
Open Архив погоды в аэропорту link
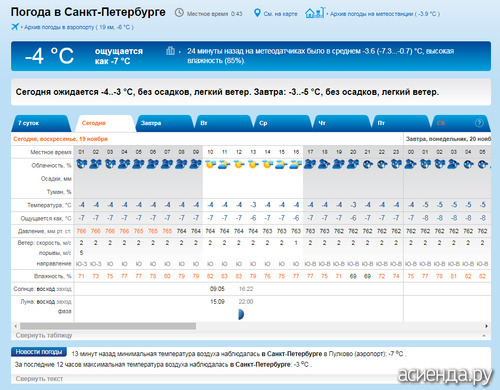click(79, 27)
